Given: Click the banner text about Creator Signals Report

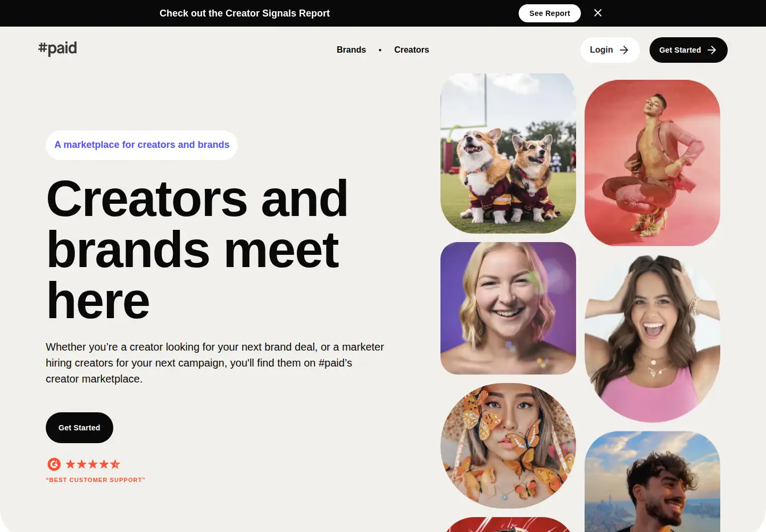Looking at the screenshot, I should pyautogui.click(x=245, y=13).
